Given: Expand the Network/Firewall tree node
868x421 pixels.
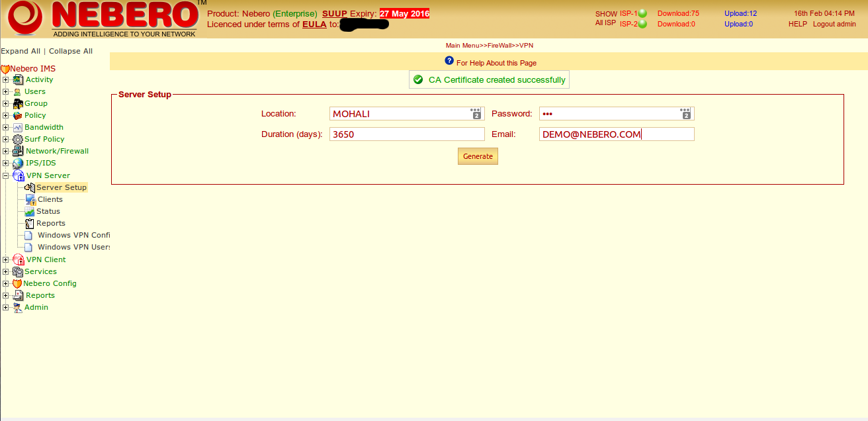Looking at the screenshot, I should tap(6, 151).
